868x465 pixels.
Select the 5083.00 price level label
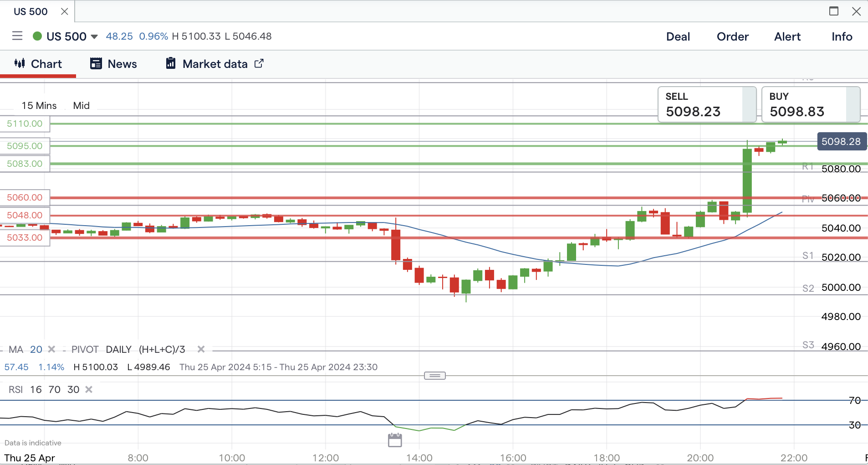click(x=25, y=164)
